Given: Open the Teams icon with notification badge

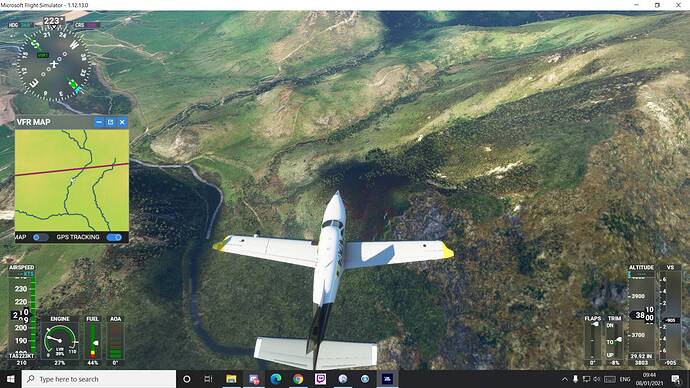Looking at the screenshot, I should 254,379.
